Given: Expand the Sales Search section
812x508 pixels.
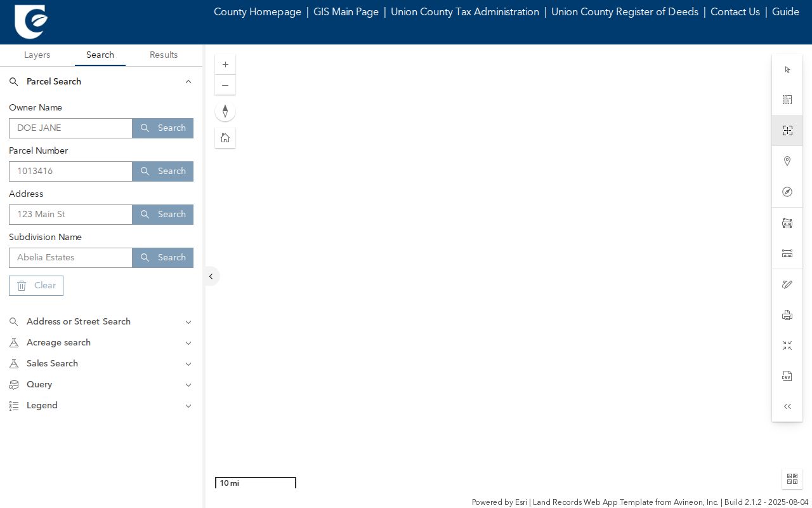Looking at the screenshot, I should pyautogui.click(x=101, y=364).
